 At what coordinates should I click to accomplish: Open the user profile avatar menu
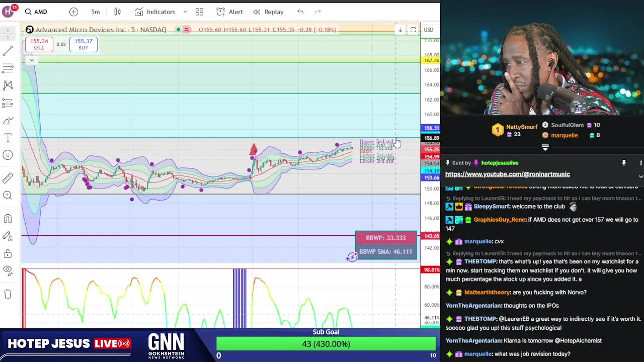click(x=8, y=12)
